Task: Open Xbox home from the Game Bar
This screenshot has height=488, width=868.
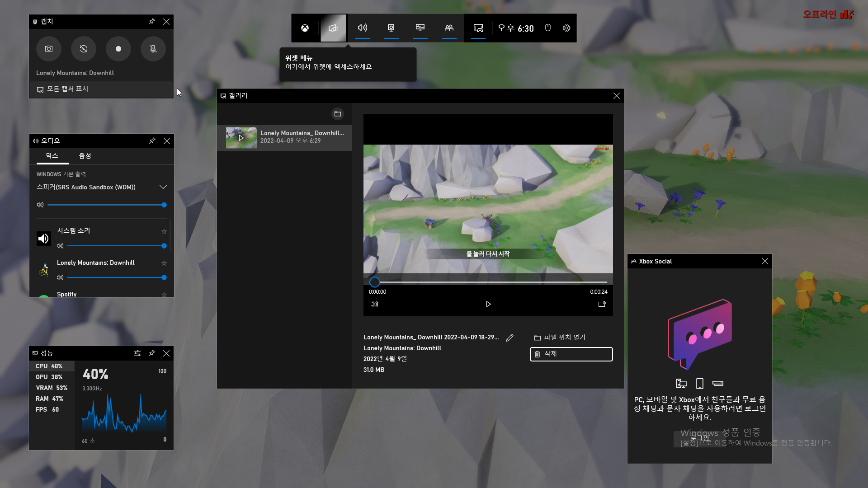Action: pos(305,28)
